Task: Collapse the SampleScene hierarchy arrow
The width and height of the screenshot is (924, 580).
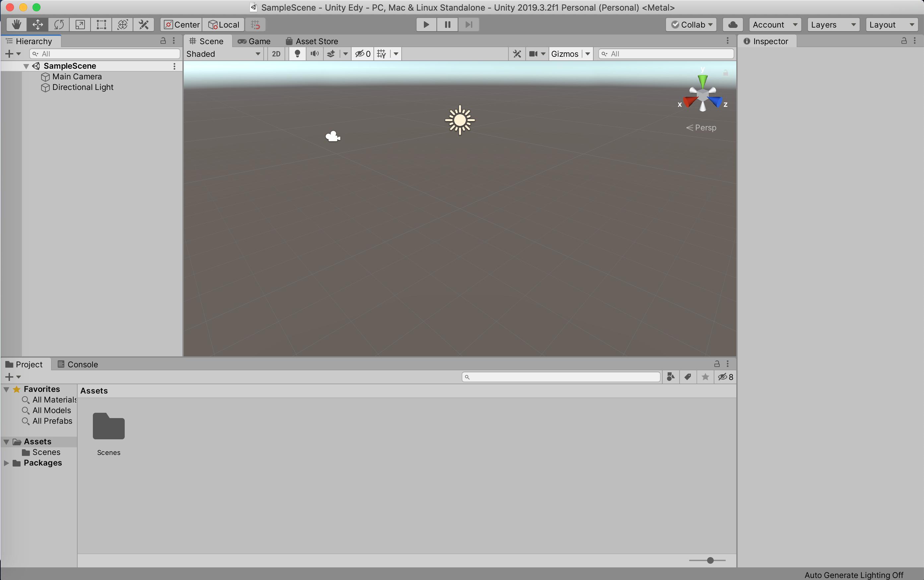Action: point(26,66)
